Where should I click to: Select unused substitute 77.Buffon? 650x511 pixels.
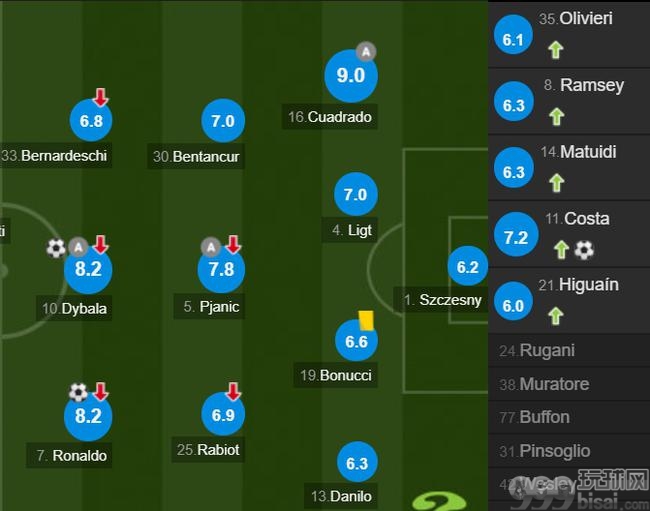[x=569, y=417]
